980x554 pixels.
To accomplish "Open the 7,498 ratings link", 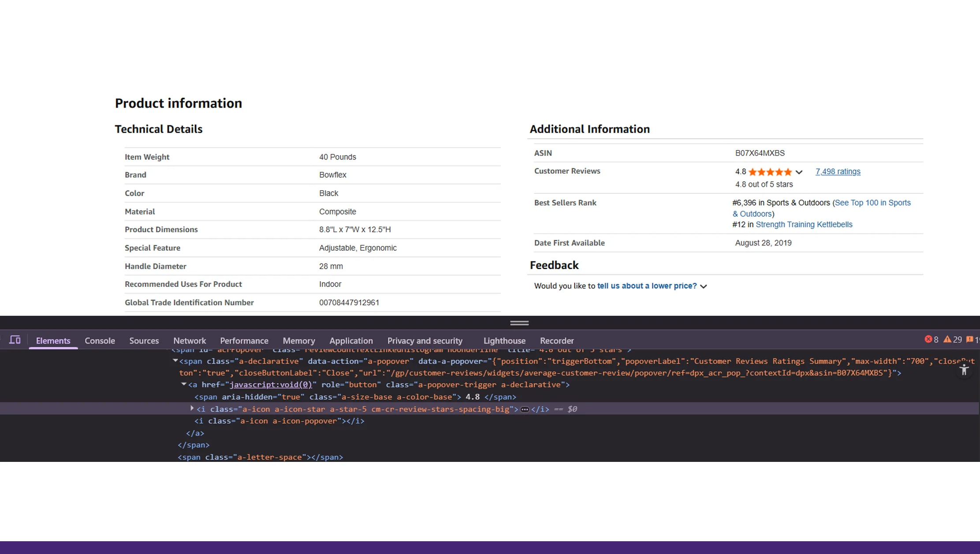I will coord(837,171).
